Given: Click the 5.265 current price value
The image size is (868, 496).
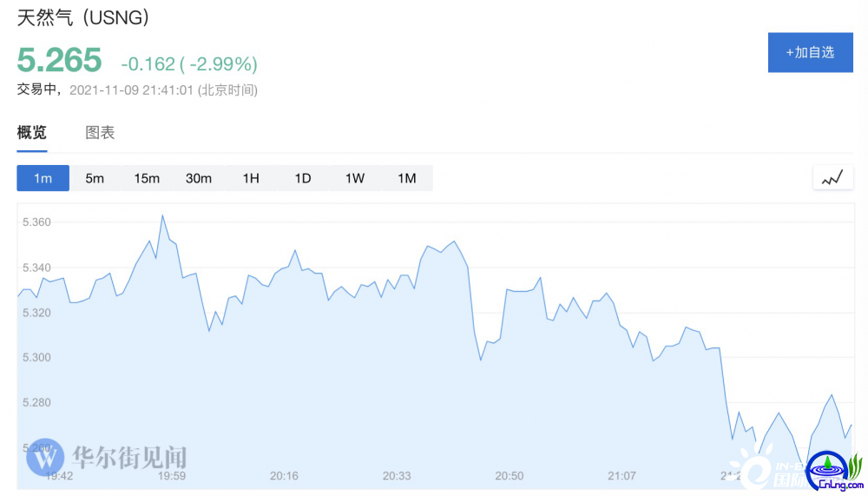Looking at the screenshot, I should pyautogui.click(x=59, y=60).
